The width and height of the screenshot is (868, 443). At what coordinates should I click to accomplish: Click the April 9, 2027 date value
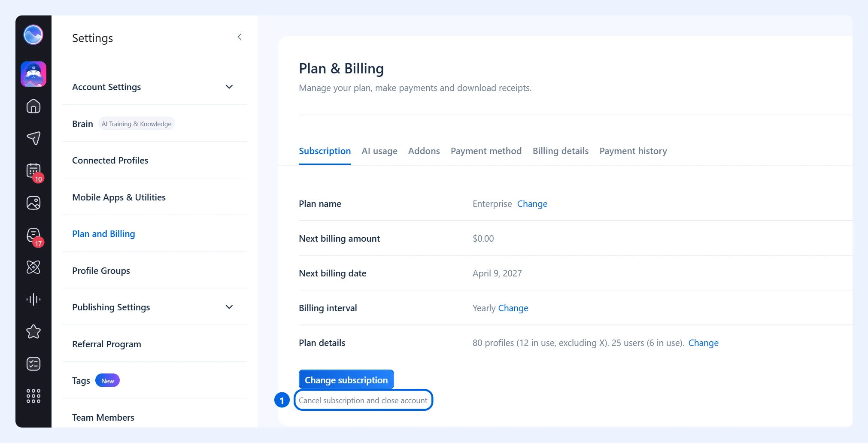tap(497, 273)
